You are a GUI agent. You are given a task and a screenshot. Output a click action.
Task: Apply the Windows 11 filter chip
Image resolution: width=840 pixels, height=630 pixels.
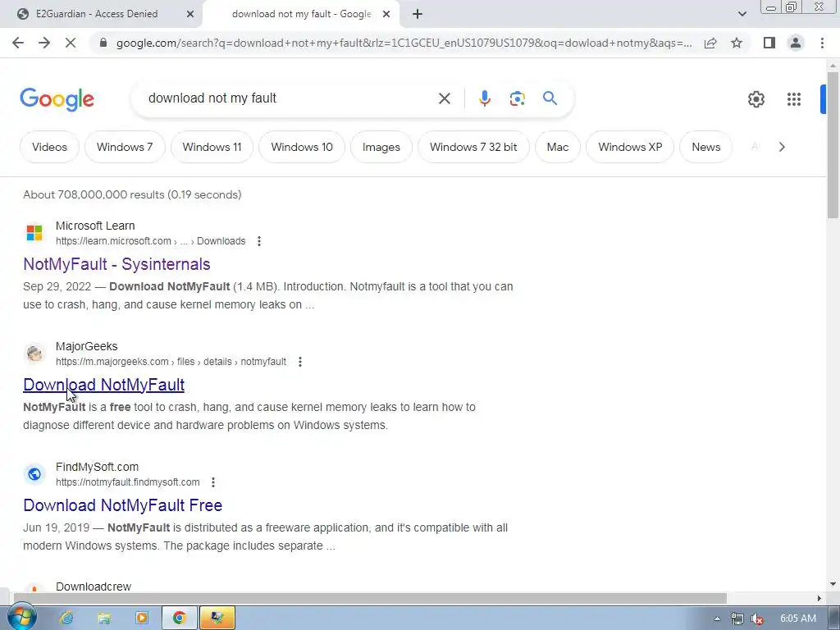[x=212, y=147]
